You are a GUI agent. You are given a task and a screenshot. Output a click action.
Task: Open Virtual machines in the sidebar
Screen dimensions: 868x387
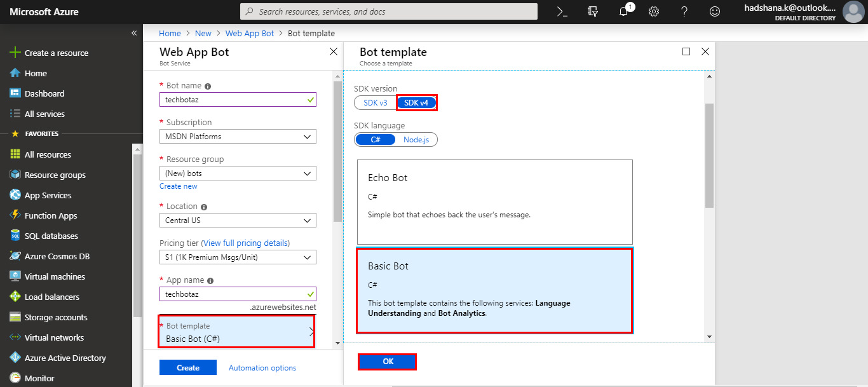(55, 276)
